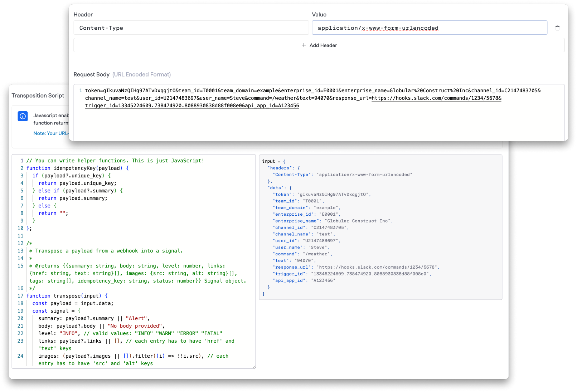
Task: Click the "user_id": "U2147483697" entry
Action: click(306, 241)
